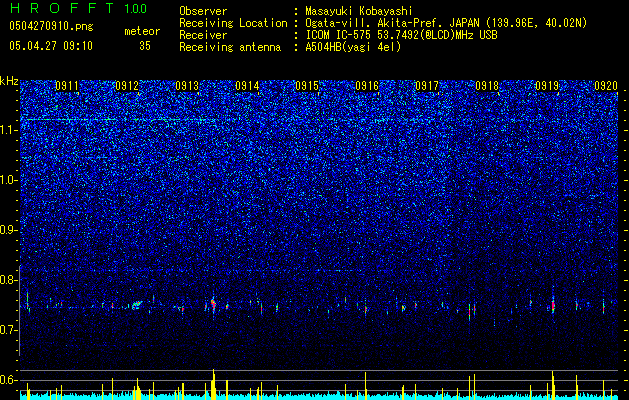Select observer name Masayuki Kobayashi
Image resolution: width=629 pixels, height=400 pixels.
tap(358, 11)
